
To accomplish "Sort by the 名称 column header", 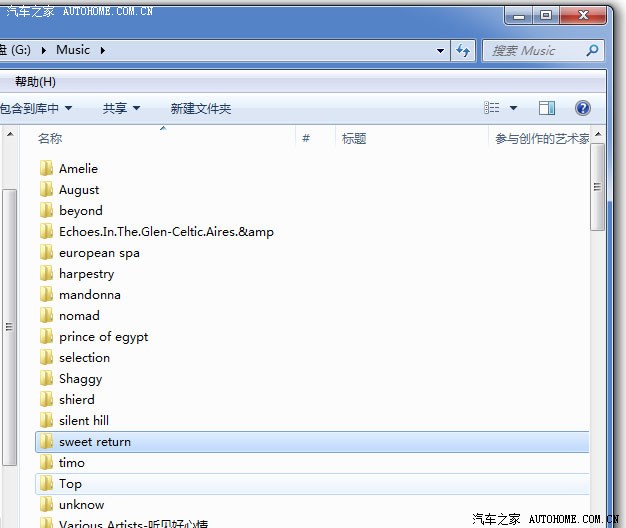I will [x=50, y=139].
